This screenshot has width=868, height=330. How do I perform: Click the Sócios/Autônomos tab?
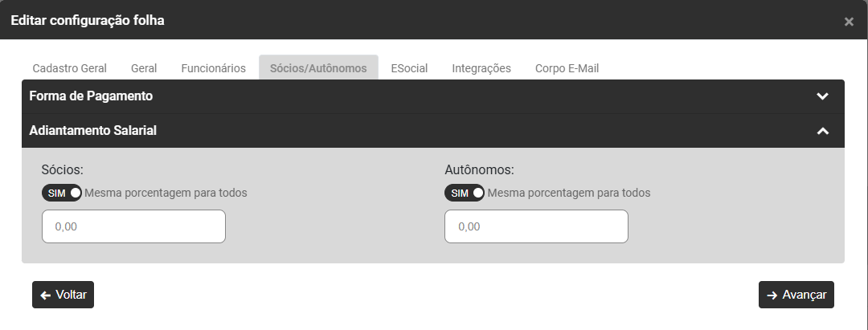[x=318, y=68]
